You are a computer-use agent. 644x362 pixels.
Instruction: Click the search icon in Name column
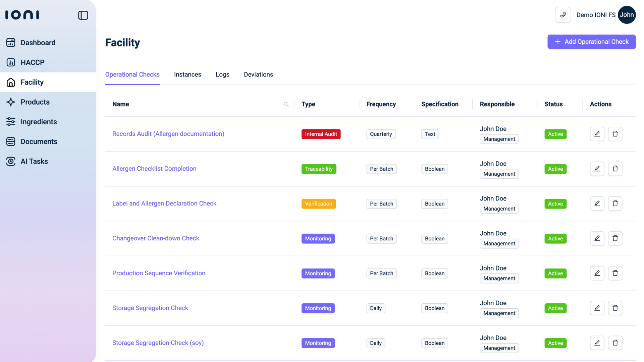[x=286, y=104]
